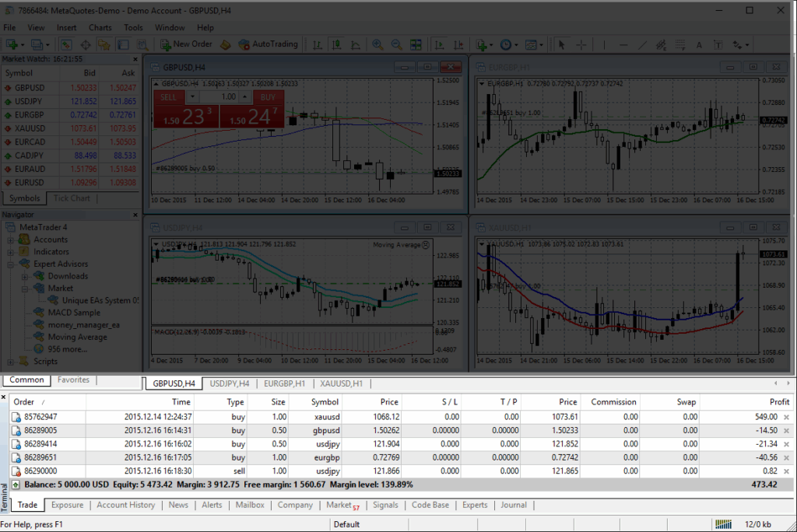Viewport: 797px width, 532px height.
Task: Collapse the Expert Advisors tree node
Action: point(12,264)
